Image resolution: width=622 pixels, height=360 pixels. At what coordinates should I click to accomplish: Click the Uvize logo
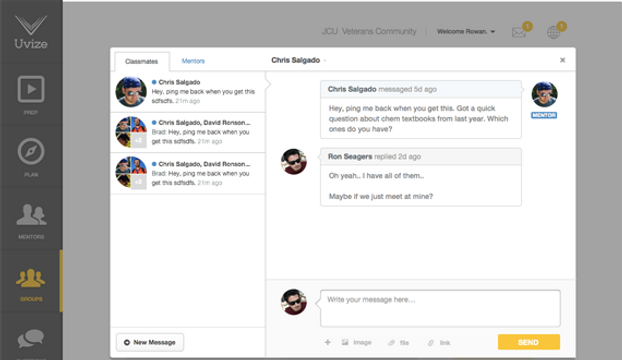click(31, 32)
